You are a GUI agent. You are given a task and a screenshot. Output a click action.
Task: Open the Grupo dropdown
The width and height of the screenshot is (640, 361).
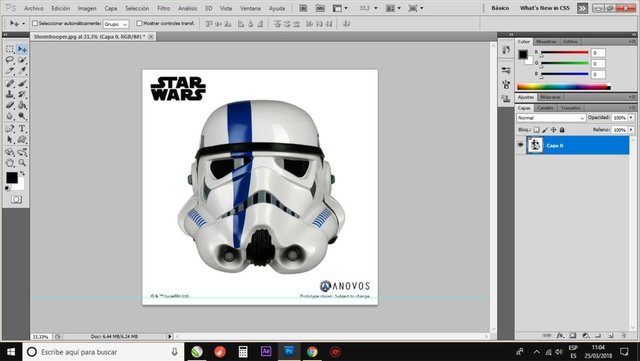tap(116, 24)
